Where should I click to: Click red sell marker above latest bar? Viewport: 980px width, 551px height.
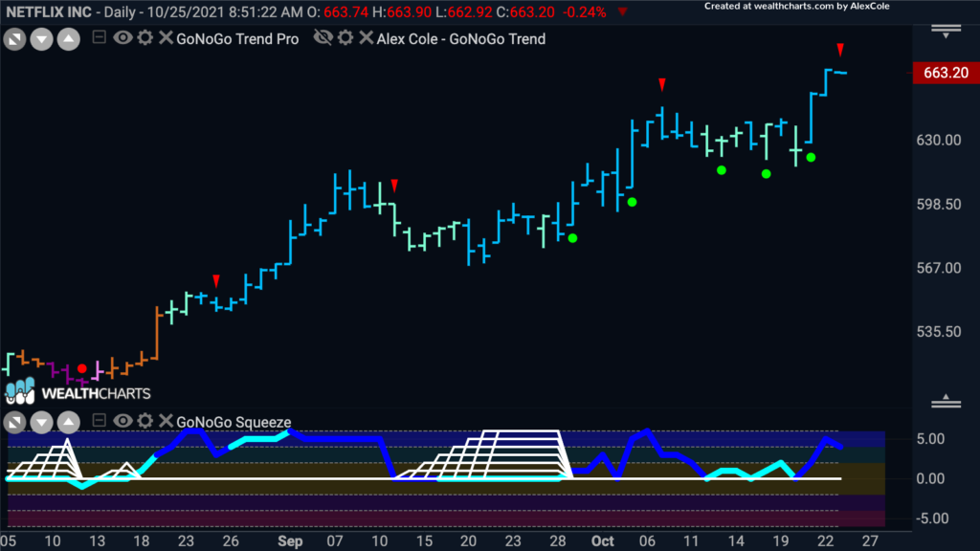840,50
